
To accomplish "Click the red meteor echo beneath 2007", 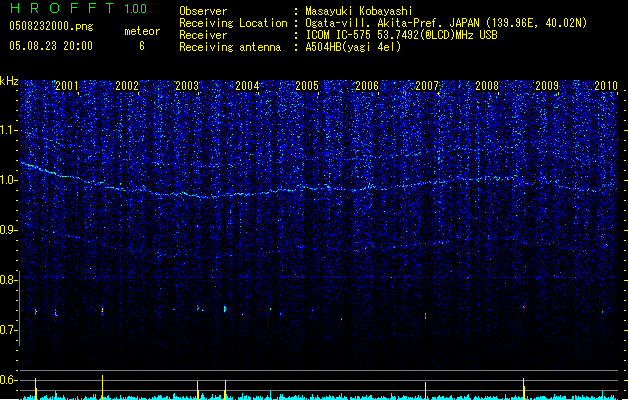I will coord(426,316).
